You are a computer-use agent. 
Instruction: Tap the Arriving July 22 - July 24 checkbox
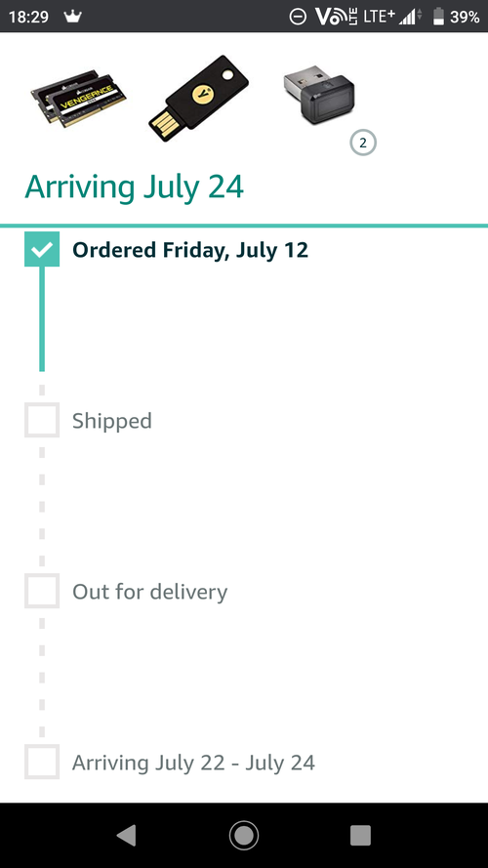[x=42, y=763]
